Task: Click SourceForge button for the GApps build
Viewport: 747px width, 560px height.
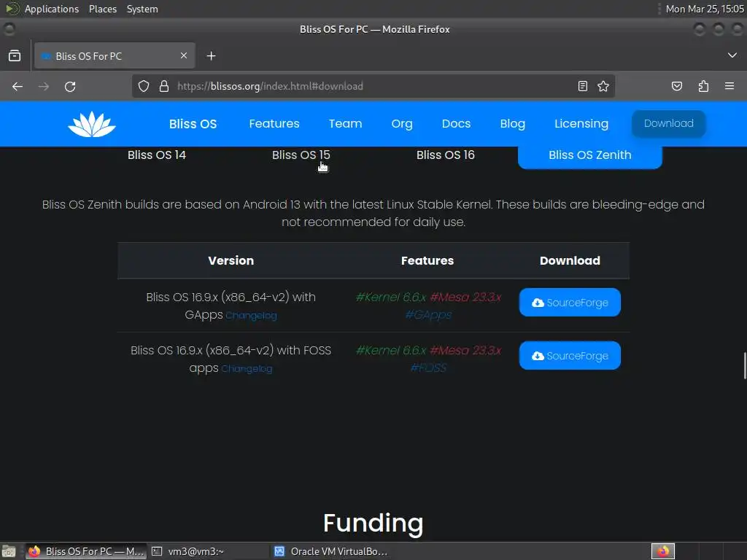Action: point(570,303)
